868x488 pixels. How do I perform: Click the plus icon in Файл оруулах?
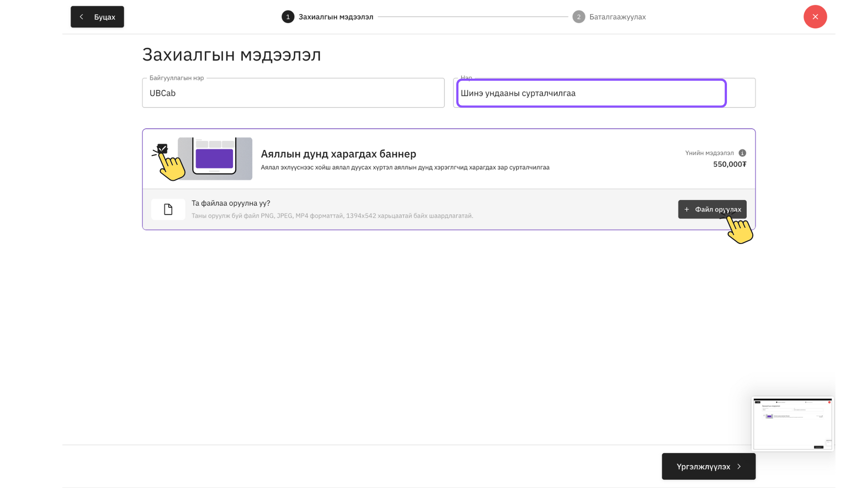click(687, 209)
